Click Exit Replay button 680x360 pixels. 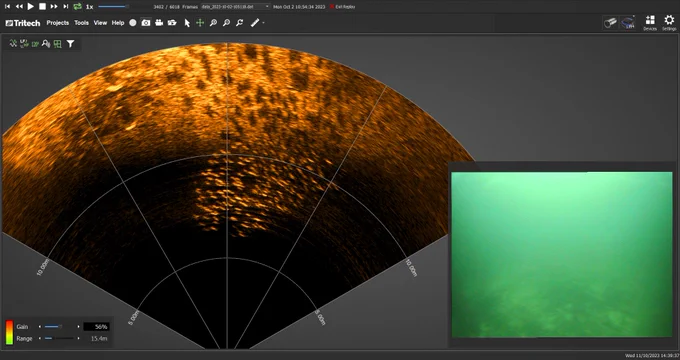pyautogui.click(x=342, y=7)
